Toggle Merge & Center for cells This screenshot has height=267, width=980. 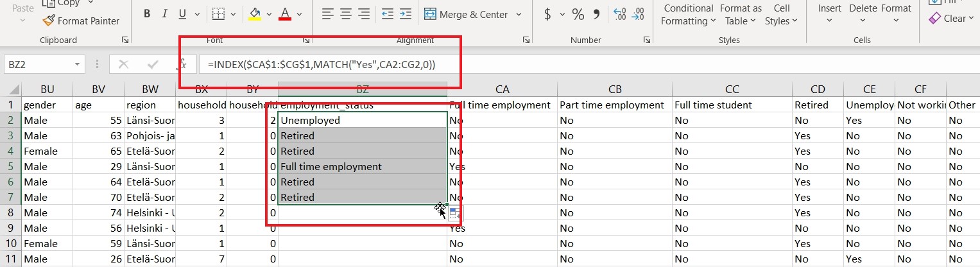pos(466,14)
